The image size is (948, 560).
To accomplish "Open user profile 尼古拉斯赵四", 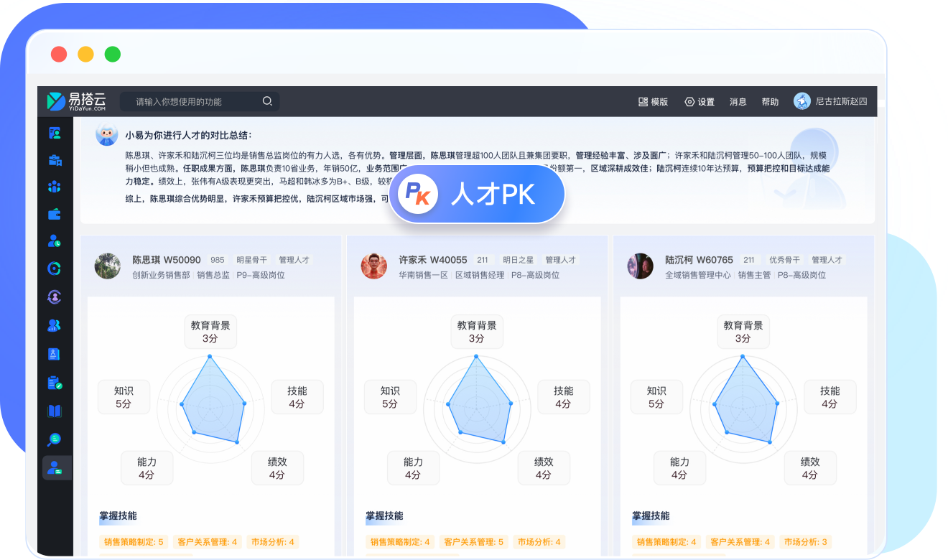I will coord(830,101).
